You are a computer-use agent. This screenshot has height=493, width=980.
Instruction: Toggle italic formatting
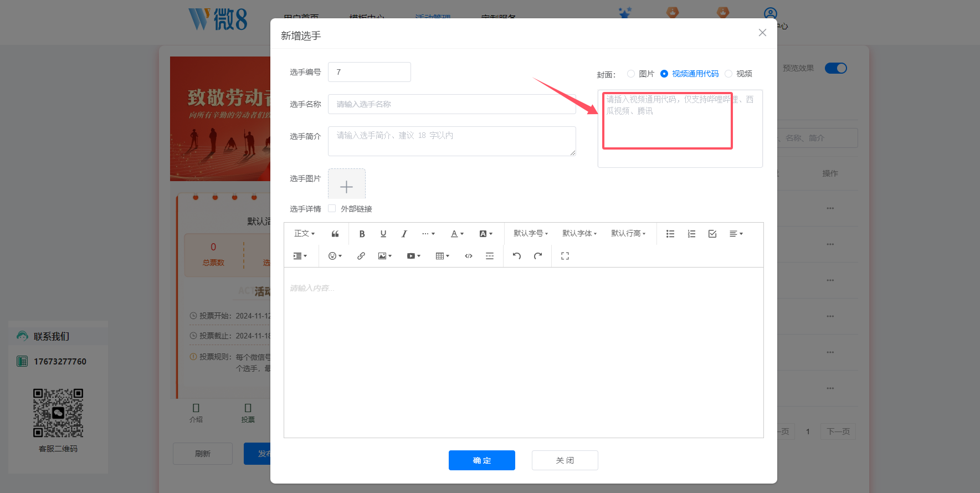[404, 234]
